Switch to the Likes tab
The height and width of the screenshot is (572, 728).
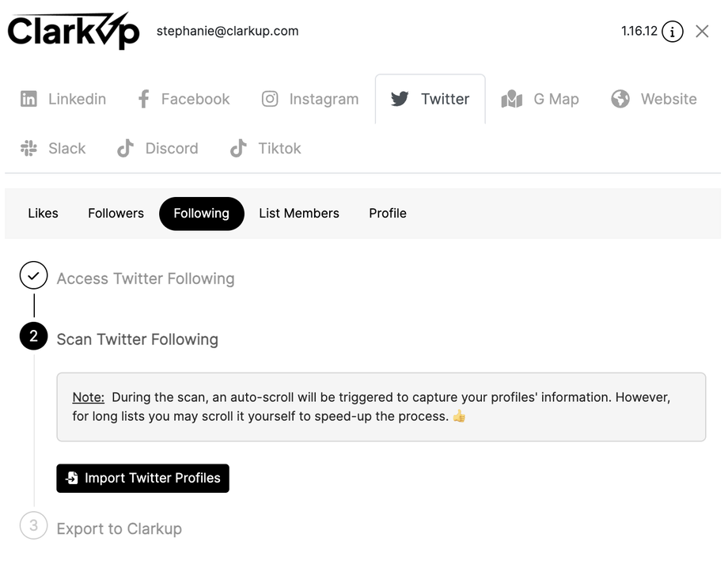[x=43, y=214]
